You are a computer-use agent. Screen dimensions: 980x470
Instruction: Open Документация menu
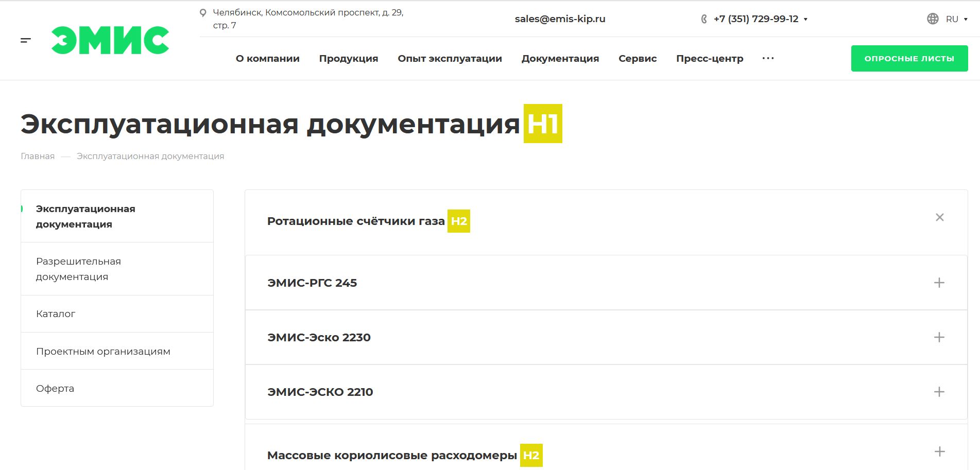[560, 59]
